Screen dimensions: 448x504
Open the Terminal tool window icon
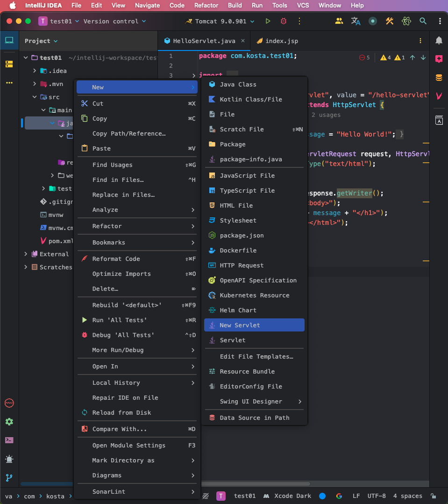9,440
